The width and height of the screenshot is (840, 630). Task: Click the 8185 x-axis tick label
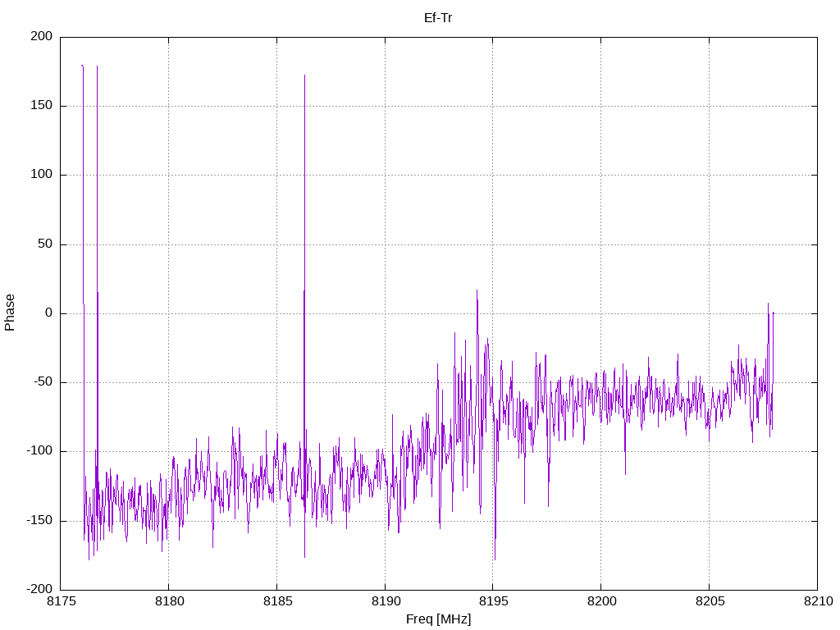[277, 601]
